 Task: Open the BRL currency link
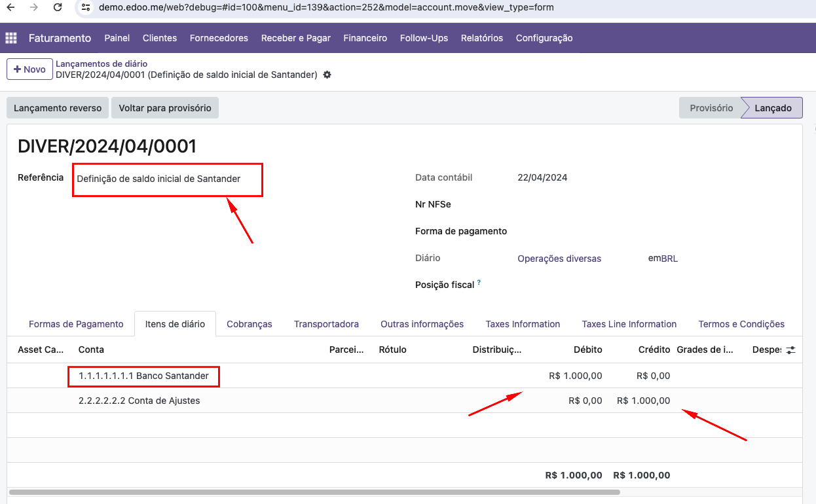[669, 259]
